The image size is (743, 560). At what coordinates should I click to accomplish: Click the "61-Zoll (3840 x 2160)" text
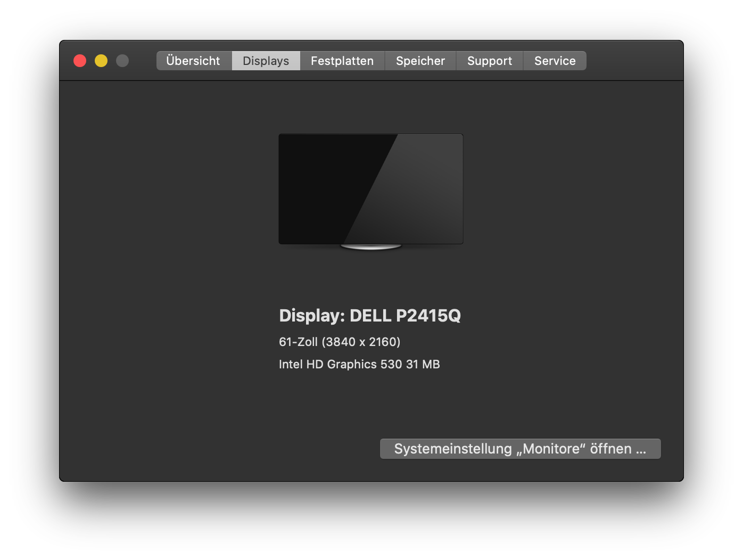(340, 342)
